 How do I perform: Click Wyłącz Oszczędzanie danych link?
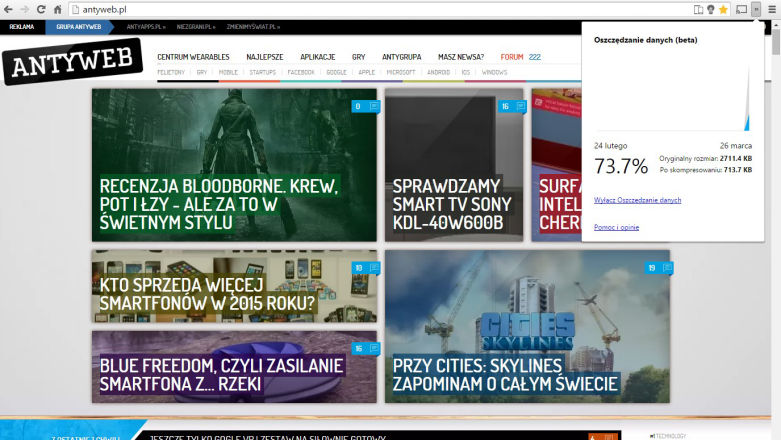[637, 200]
